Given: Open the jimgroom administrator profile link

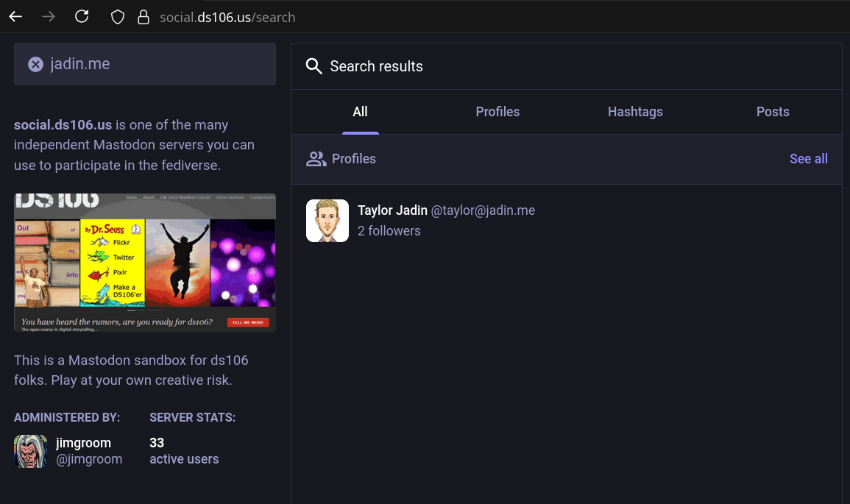Looking at the screenshot, I should (83, 443).
